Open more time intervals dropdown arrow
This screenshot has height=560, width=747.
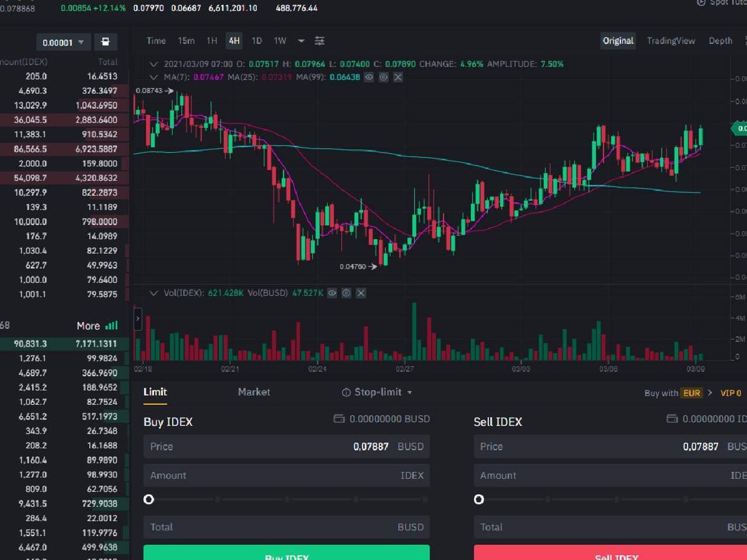301,41
